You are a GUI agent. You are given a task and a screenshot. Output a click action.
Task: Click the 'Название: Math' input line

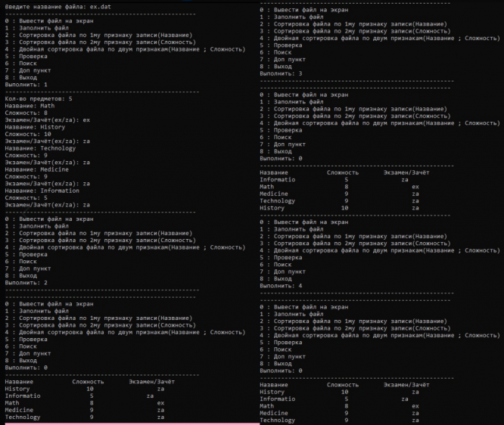[x=30, y=106]
